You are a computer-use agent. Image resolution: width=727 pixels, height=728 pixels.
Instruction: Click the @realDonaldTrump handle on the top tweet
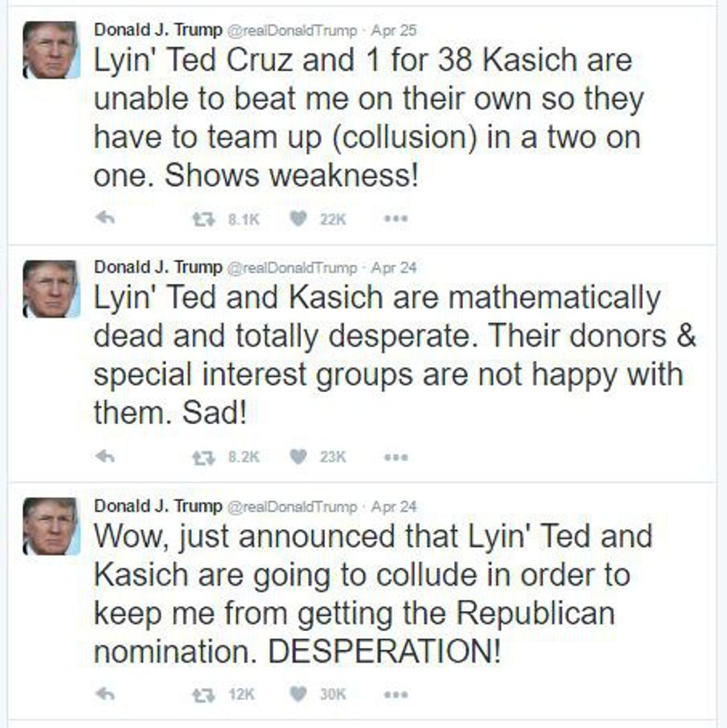point(292,30)
